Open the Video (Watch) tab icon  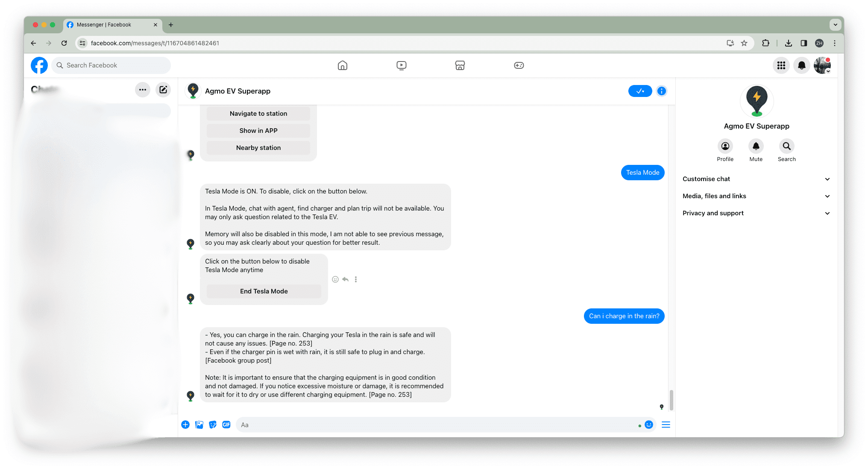click(x=402, y=65)
